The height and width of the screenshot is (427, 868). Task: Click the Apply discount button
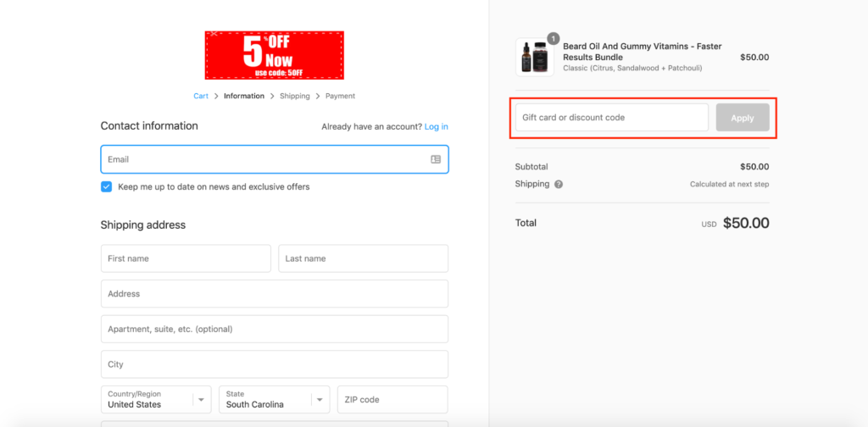[743, 118]
